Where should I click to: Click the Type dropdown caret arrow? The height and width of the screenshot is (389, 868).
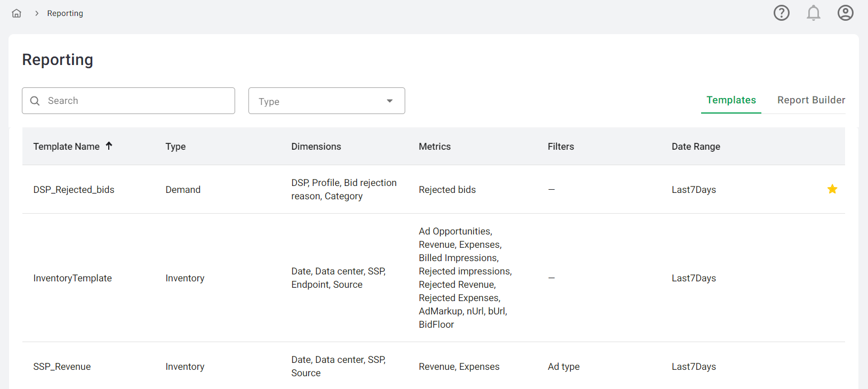coord(390,101)
